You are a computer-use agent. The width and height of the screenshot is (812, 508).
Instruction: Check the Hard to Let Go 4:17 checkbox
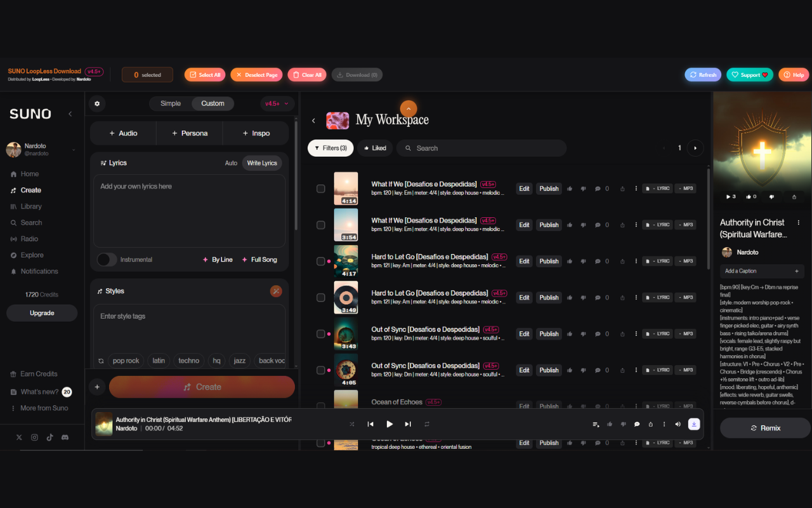tap(321, 261)
